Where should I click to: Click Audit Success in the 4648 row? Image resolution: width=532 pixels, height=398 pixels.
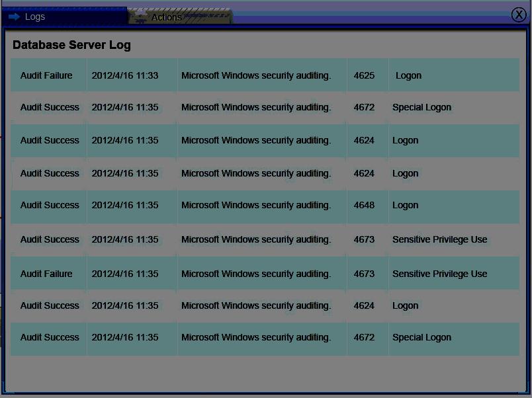coord(50,205)
